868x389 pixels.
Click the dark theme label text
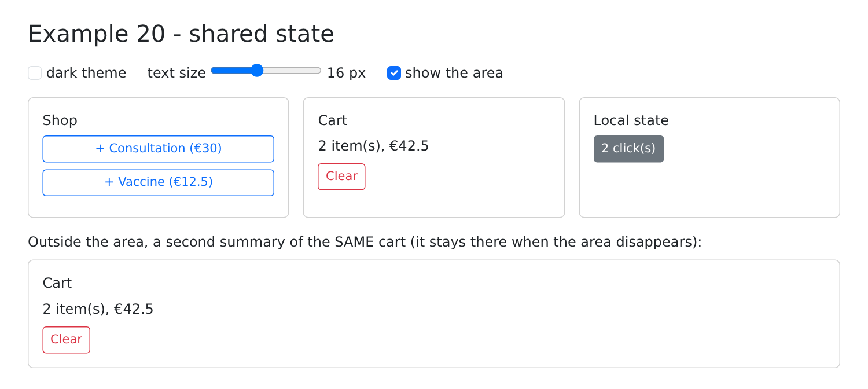pyautogui.click(x=86, y=73)
